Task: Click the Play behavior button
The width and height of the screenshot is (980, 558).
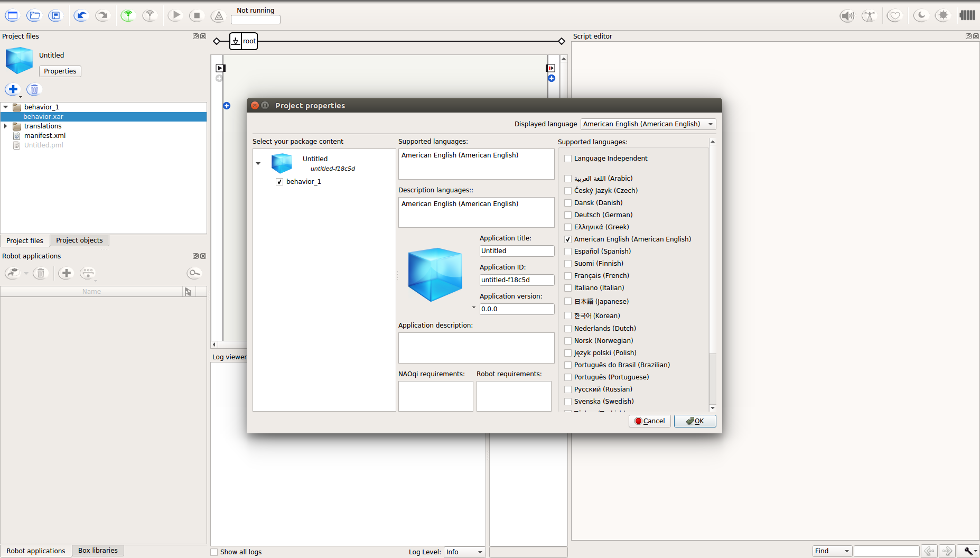Action: pos(175,16)
